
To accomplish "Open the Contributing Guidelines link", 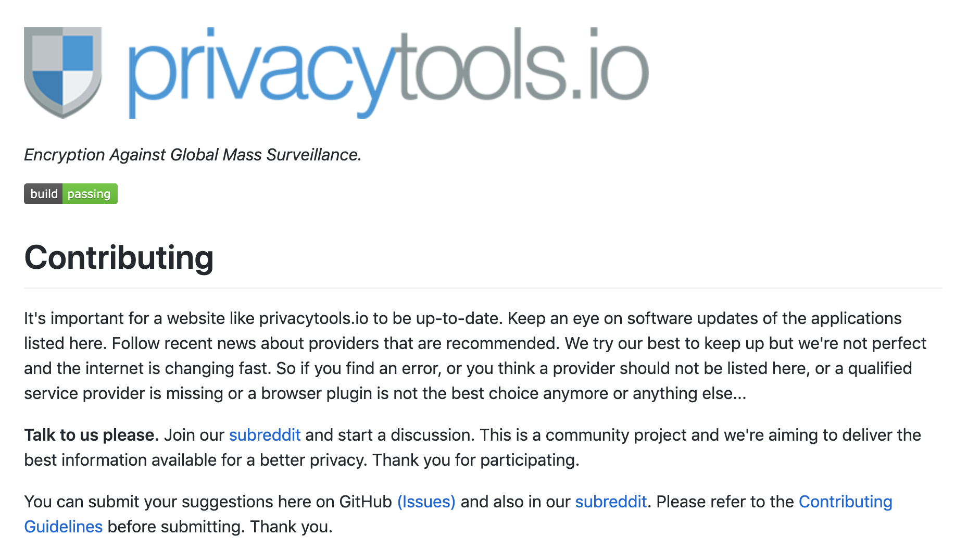I will (845, 502).
